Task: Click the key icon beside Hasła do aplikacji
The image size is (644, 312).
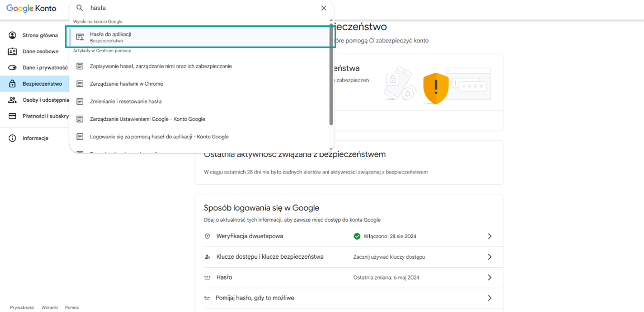Action: point(80,37)
